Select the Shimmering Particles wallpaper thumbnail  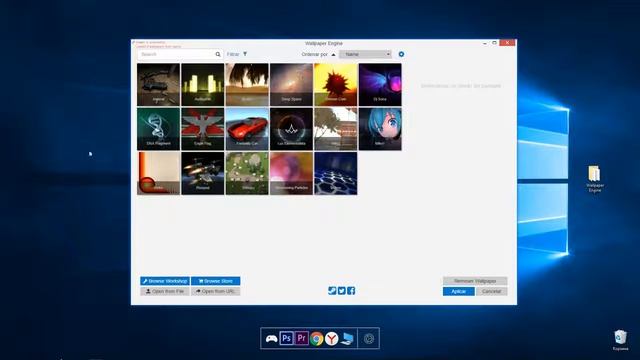pyautogui.click(x=291, y=173)
